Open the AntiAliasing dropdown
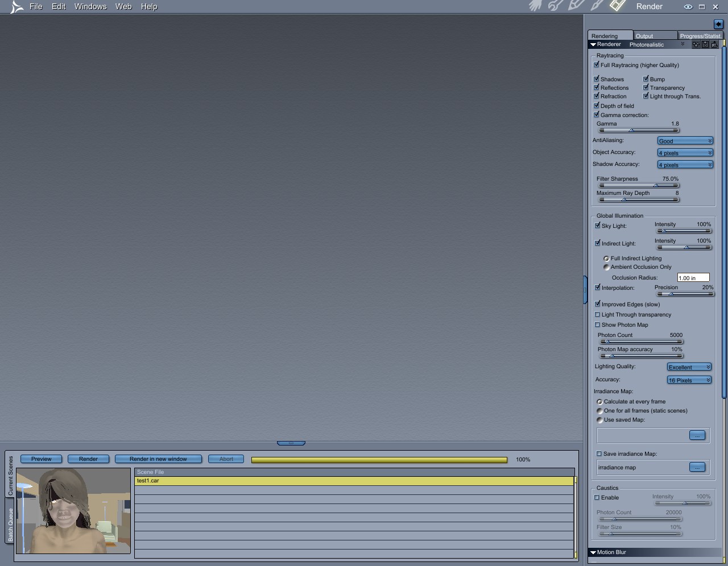The image size is (728, 566). [685, 141]
